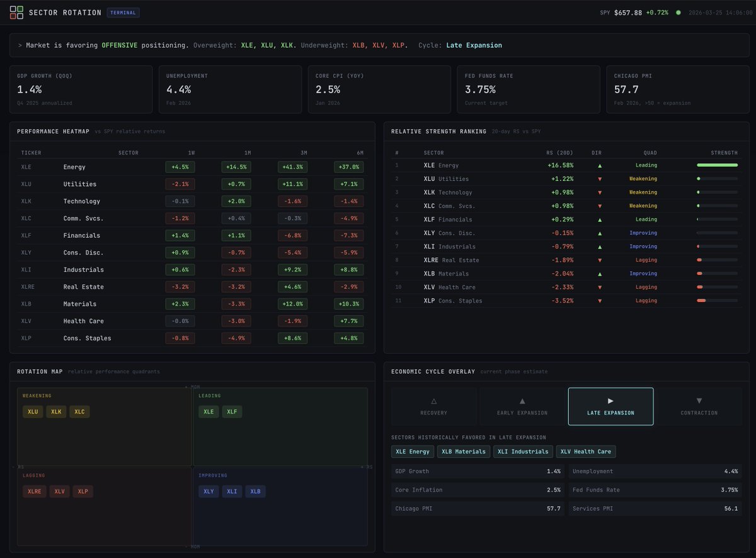This screenshot has width=756, height=558.
Task: Click the Services PMI 56.1 row
Action: coord(655,509)
